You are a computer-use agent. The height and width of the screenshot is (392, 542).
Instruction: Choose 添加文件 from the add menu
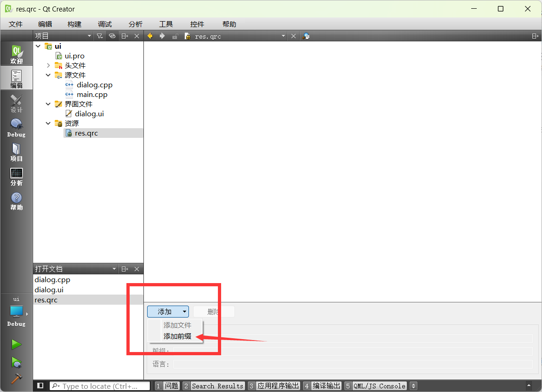[176, 325]
